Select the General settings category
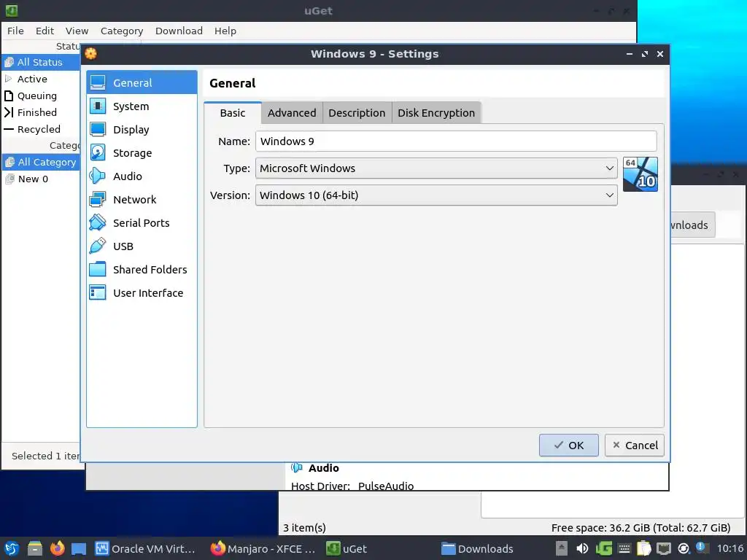 click(142, 83)
